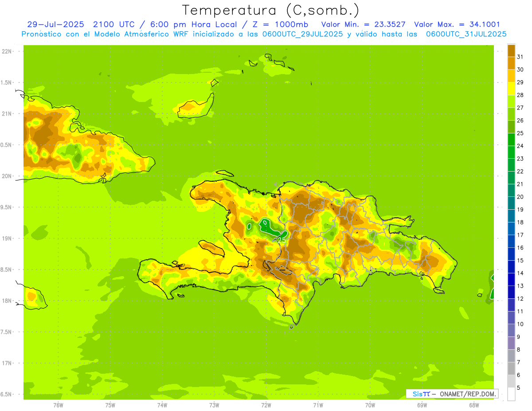Click the "18N" latitude label
Image resolution: width=532 pixels, height=411 pixels.
(8, 301)
